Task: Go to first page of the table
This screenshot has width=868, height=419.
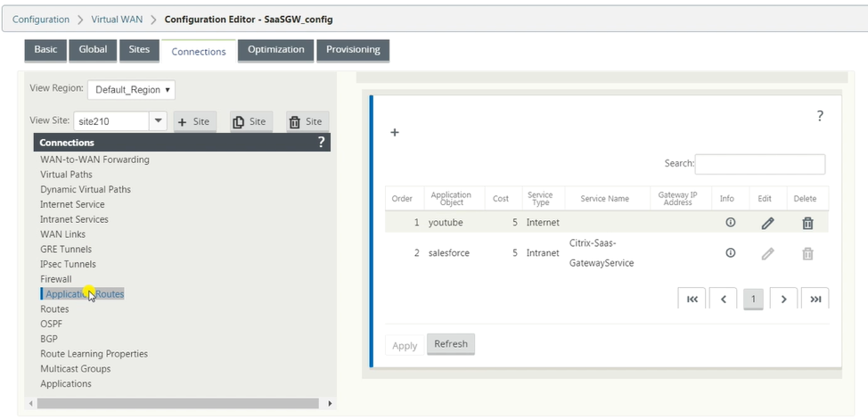Action: pos(692,299)
